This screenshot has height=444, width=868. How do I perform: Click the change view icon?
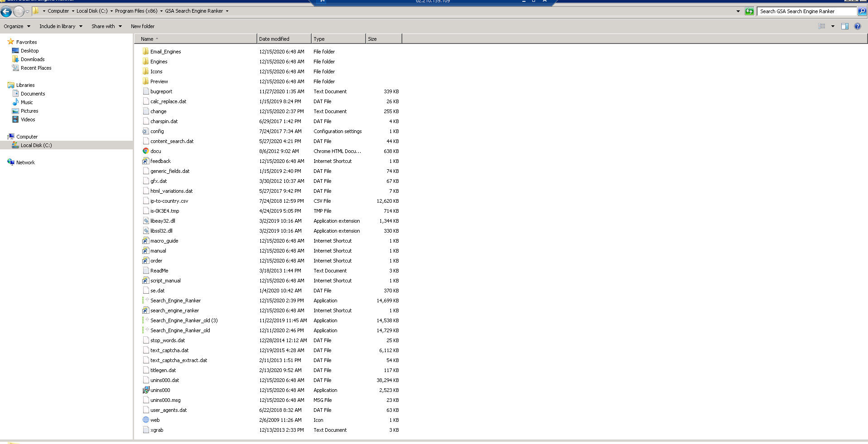point(822,26)
